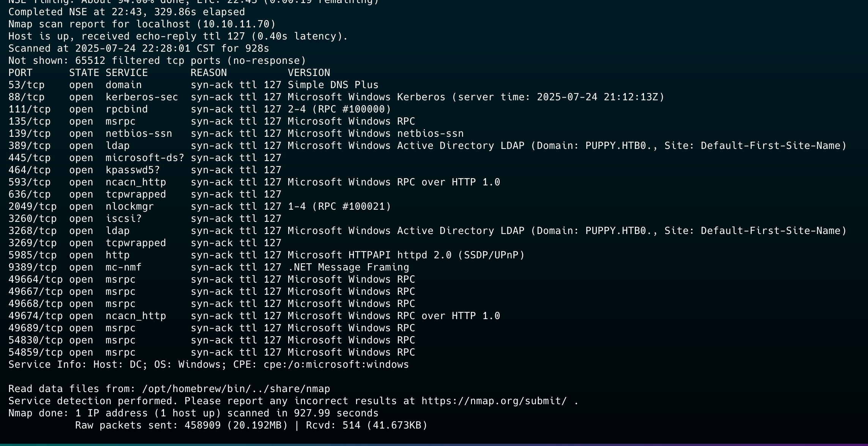Click port 135/tcp
Image resolution: width=868 pixels, height=446 pixels.
(x=30, y=122)
